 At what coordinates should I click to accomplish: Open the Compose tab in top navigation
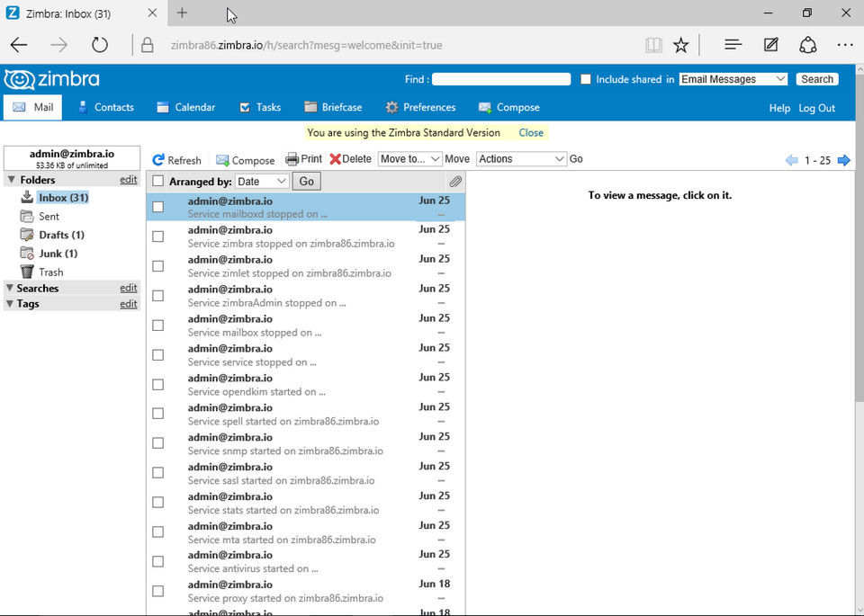508,107
